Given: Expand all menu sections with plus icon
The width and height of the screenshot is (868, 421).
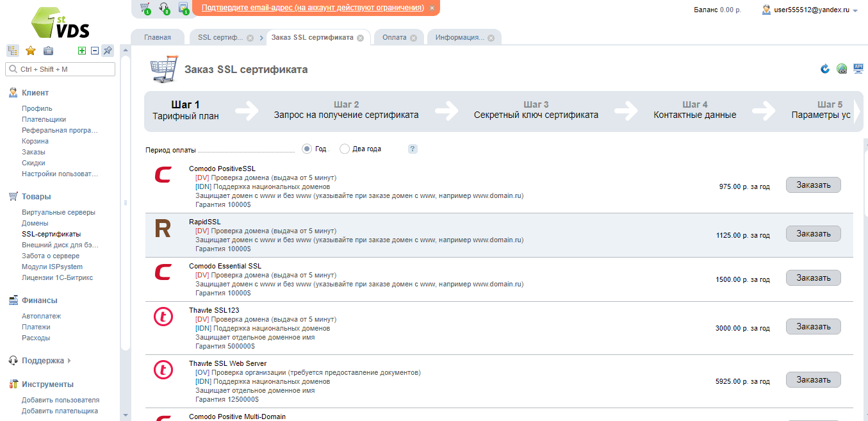Looking at the screenshot, I should point(82,51).
